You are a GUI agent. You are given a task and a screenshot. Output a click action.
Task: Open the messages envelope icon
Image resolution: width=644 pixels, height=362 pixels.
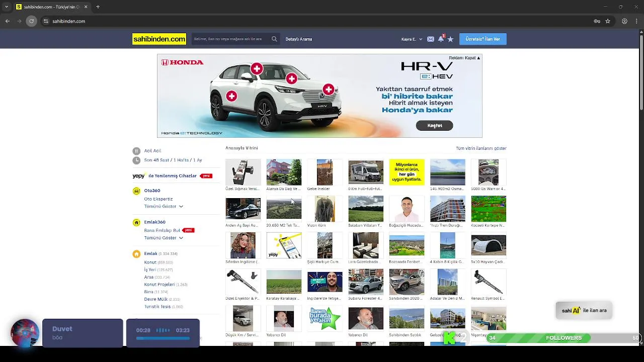click(x=431, y=39)
